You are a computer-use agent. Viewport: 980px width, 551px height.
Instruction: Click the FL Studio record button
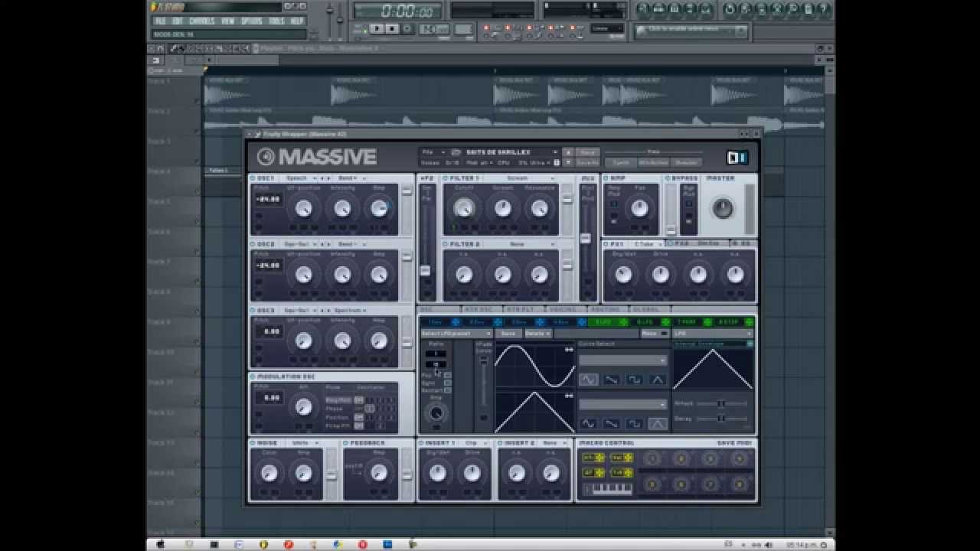coord(407,28)
